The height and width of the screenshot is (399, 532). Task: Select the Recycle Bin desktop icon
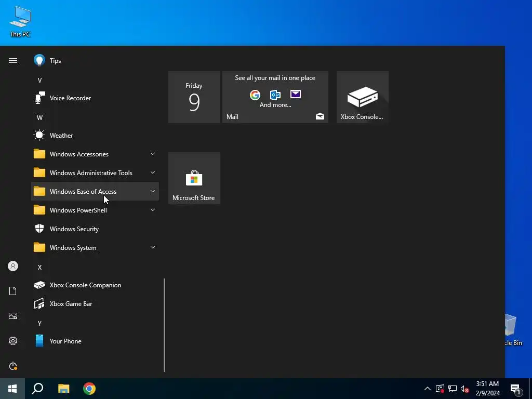pyautogui.click(x=514, y=330)
